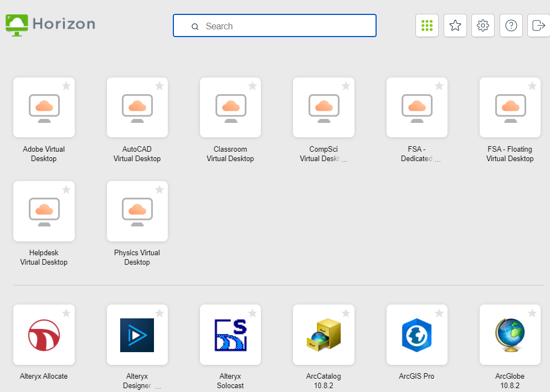
Task: Launch the Alteryx Designer app icon
Action: click(137, 335)
